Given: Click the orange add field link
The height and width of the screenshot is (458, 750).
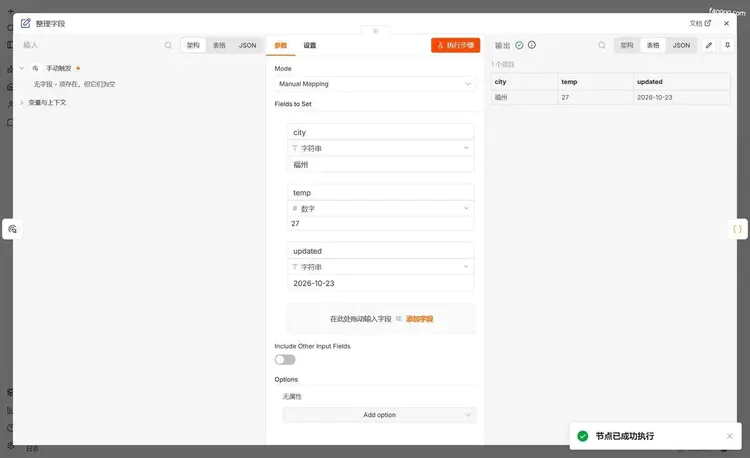Looking at the screenshot, I should click(x=419, y=319).
